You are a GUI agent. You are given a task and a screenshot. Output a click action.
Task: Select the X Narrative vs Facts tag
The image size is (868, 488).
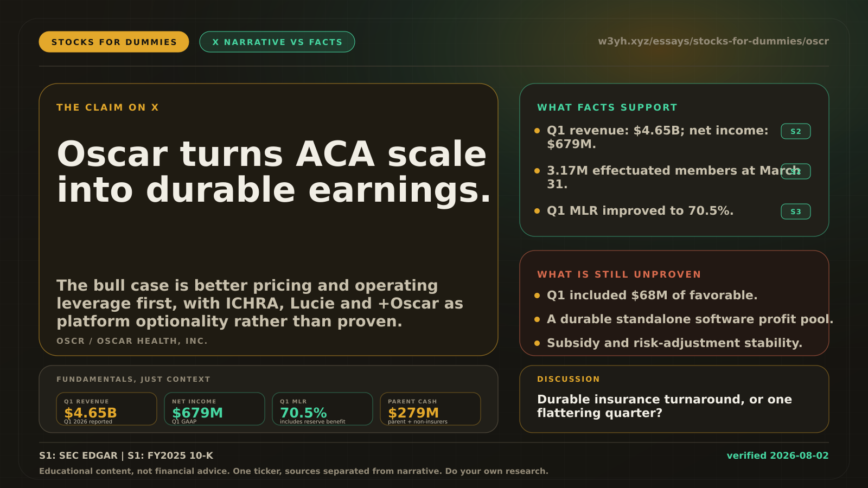(277, 42)
